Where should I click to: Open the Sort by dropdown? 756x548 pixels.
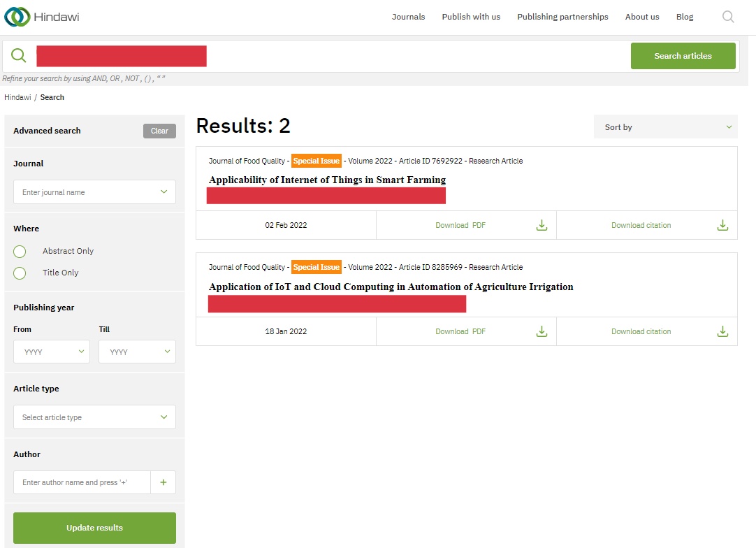pyautogui.click(x=665, y=127)
